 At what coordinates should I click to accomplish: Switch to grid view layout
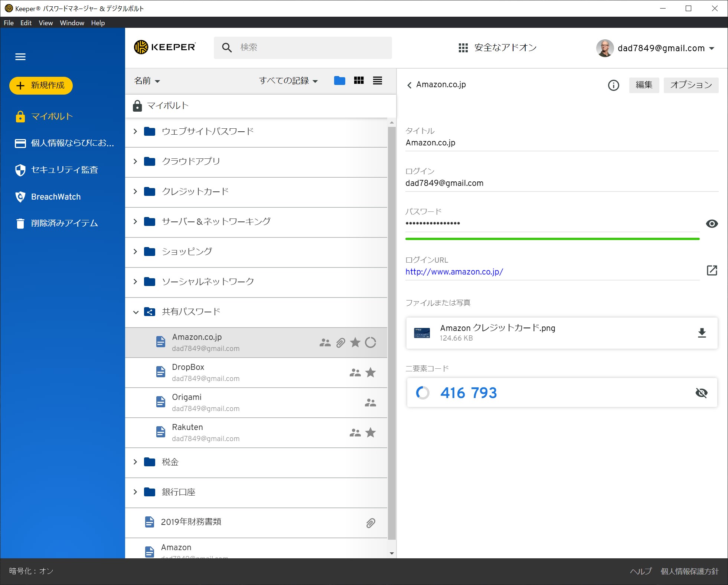[359, 80]
